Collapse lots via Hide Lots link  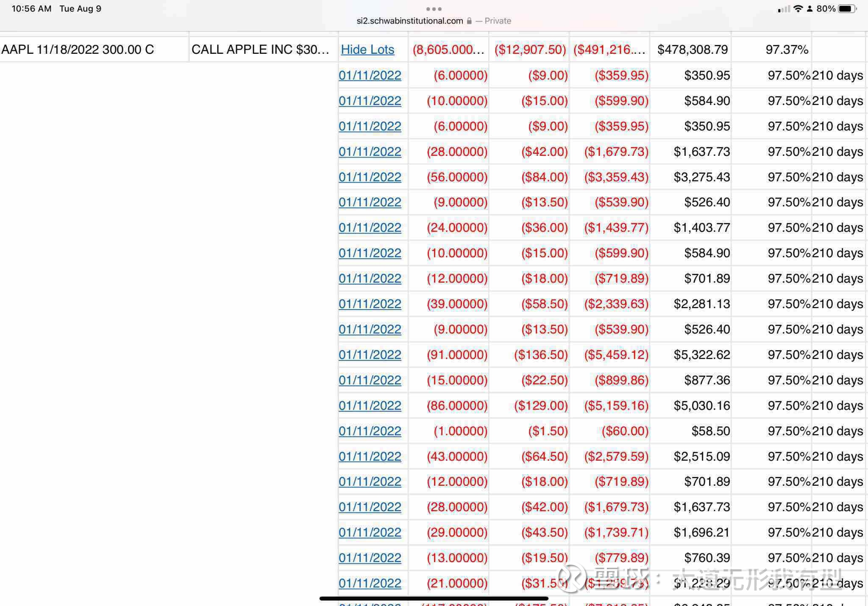367,50
